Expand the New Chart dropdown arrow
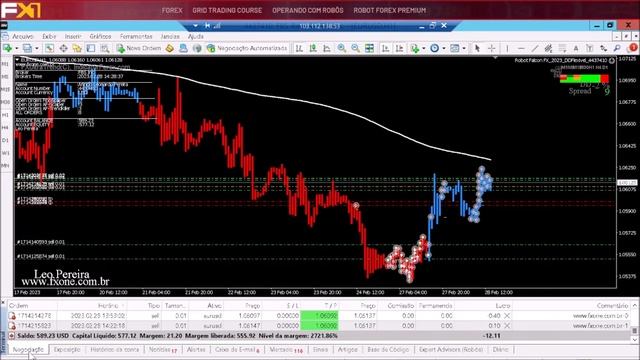The image size is (640, 360). [x=17, y=49]
